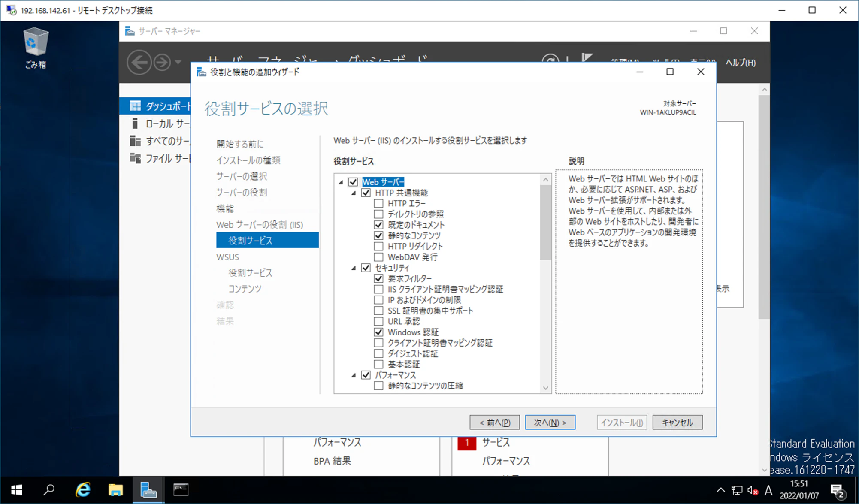The width and height of the screenshot is (859, 504).
Task: Switch to Server Manager taskbar icon
Action: 148,490
